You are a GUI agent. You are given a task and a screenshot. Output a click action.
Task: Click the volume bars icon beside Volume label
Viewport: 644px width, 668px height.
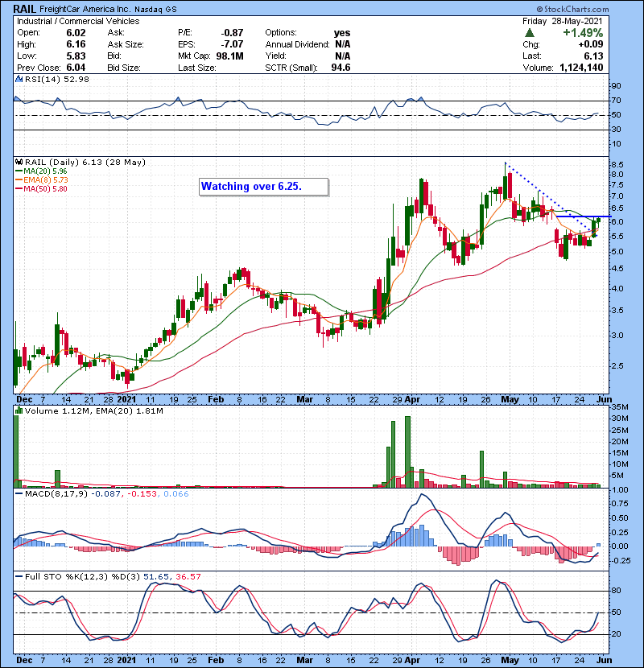point(19,410)
